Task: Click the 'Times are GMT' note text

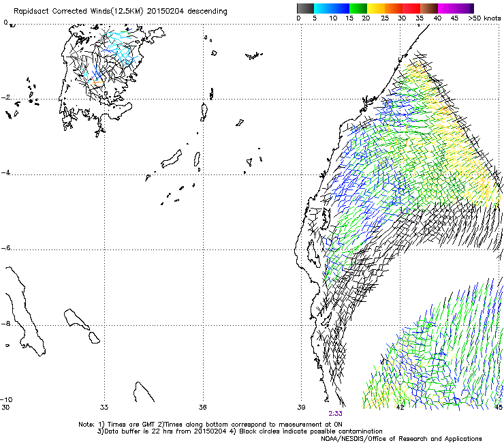Action: point(131,425)
